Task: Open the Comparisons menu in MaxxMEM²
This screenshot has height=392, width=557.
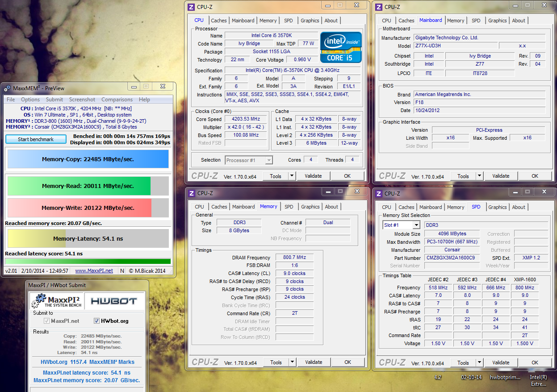Action: [117, 100]
